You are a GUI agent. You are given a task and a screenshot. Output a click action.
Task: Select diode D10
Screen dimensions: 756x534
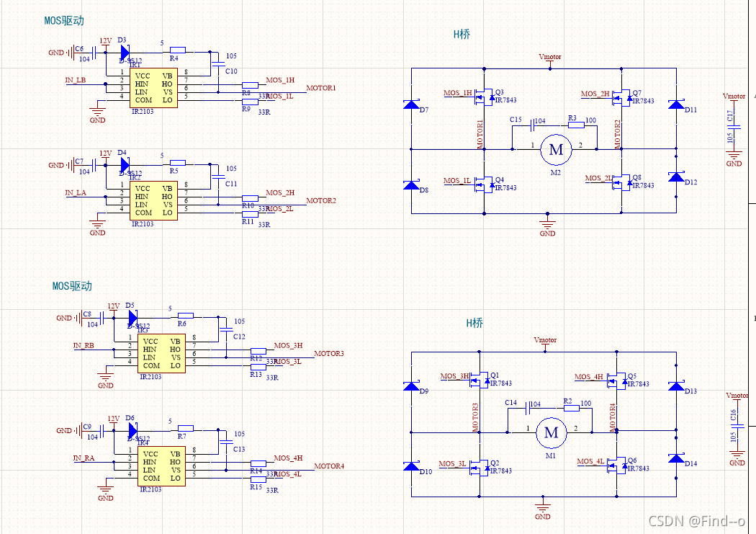pyautogui.click(x=411, y=466)
